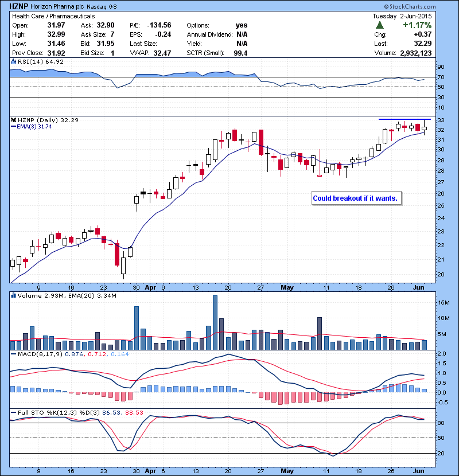The width and height of the screenshot is (459, 476).
Task: Click the P/E value -134.56
Action: 159,25
